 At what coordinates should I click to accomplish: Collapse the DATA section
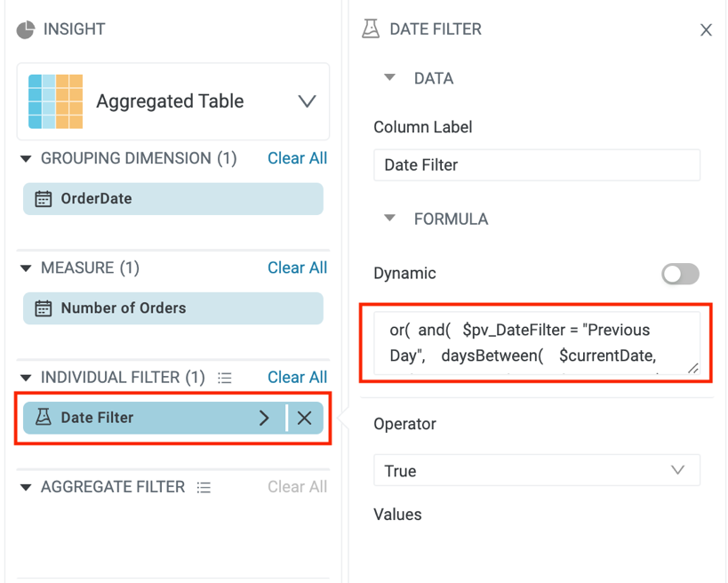389,78
